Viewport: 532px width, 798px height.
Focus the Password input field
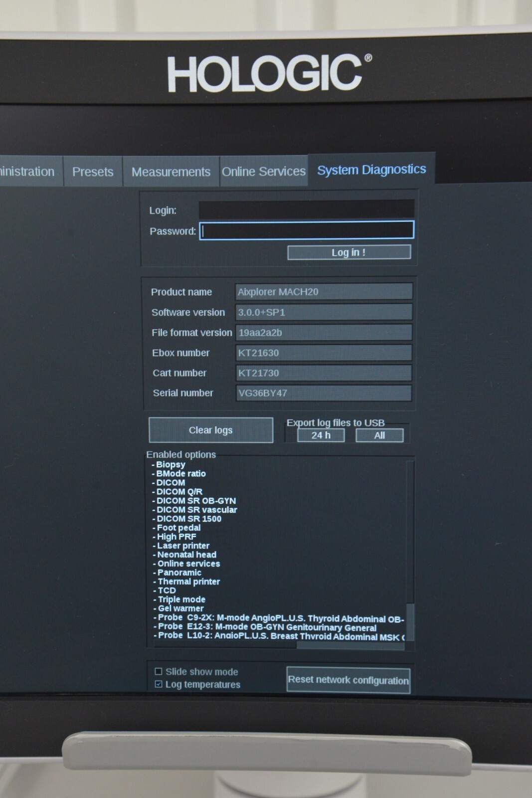(x=306, y=230)
